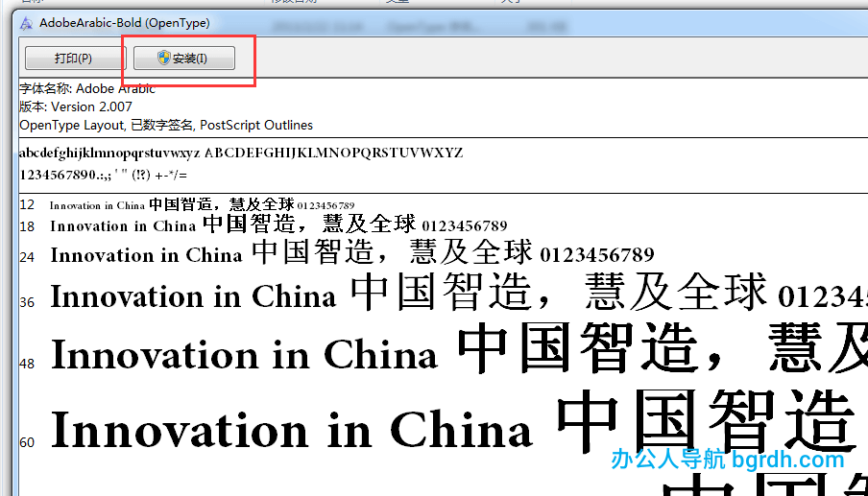The height and width of the screenshot is (496, 868).
Task: Select the 版本: Version 2.007 text
Action: [76, 106]
